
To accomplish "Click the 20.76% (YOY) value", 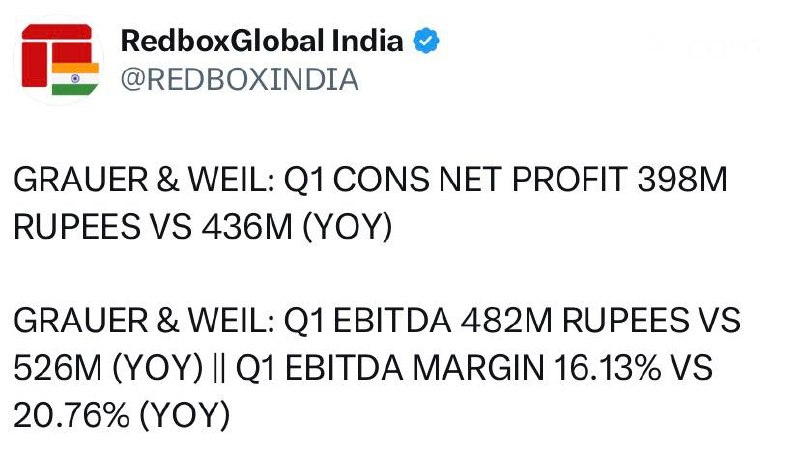I will [122, 415].
